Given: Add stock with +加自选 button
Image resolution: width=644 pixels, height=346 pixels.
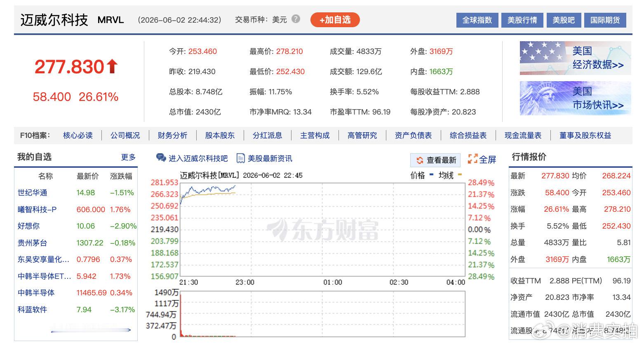Looking at the screenshot, I should tap(335, 20).
